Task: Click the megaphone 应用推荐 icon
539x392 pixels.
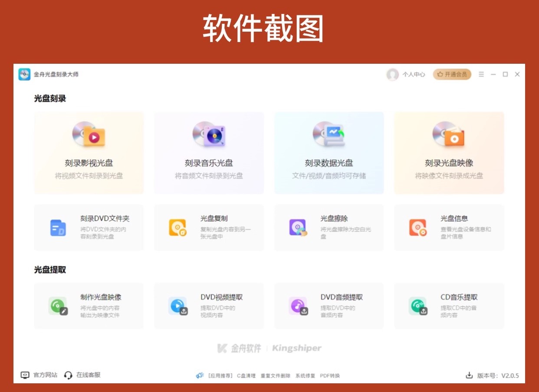Action: (200, 376)
